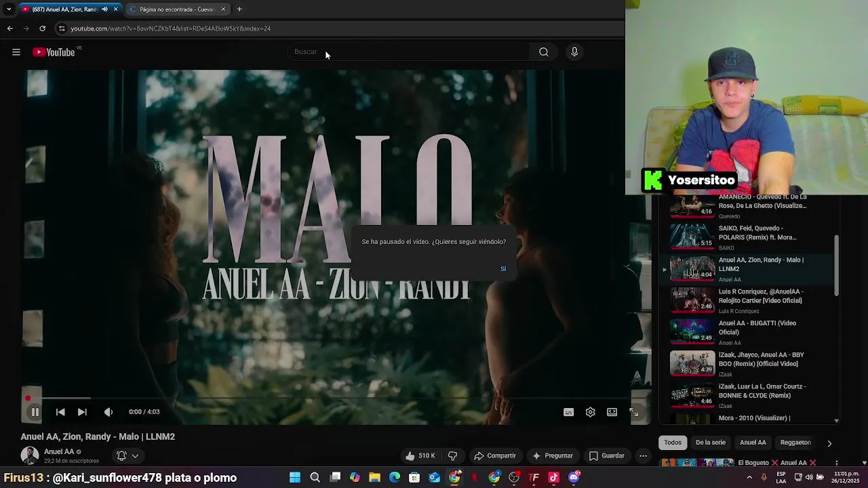Play AMANECIO by Quevedo from playlist
Screen dimensions: 868x488
[x=746, y=205]
